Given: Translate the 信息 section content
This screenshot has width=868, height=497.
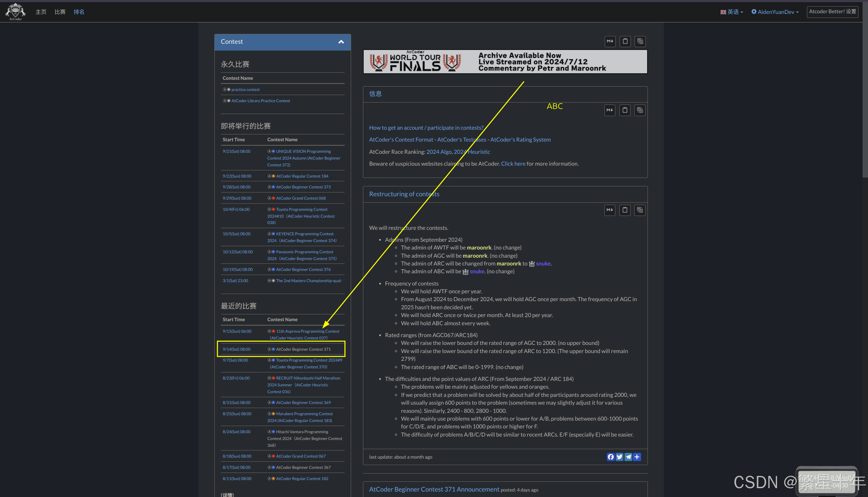Looking at the screenshot, I should coord(639,110).
